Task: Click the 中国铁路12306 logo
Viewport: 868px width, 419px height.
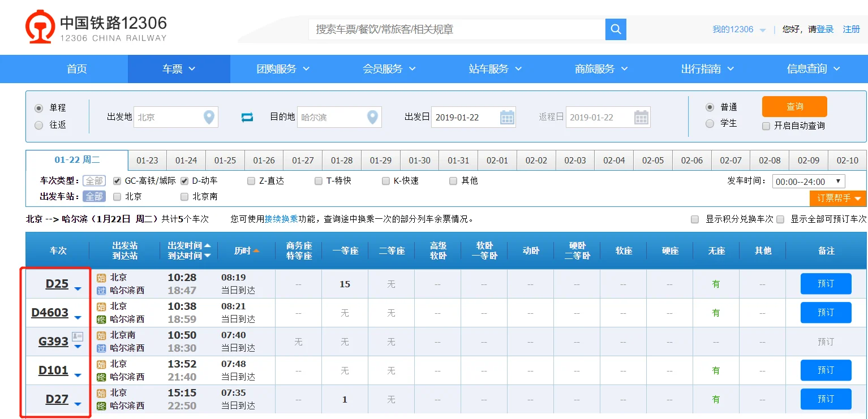Action: click(x=95, y=26)
